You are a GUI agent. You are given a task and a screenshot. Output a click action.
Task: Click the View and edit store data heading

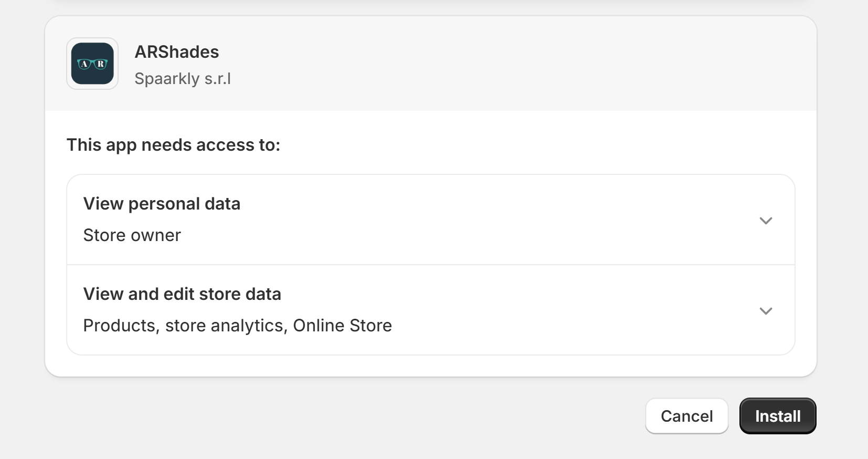pyautogui.click(x=182, y=295)
